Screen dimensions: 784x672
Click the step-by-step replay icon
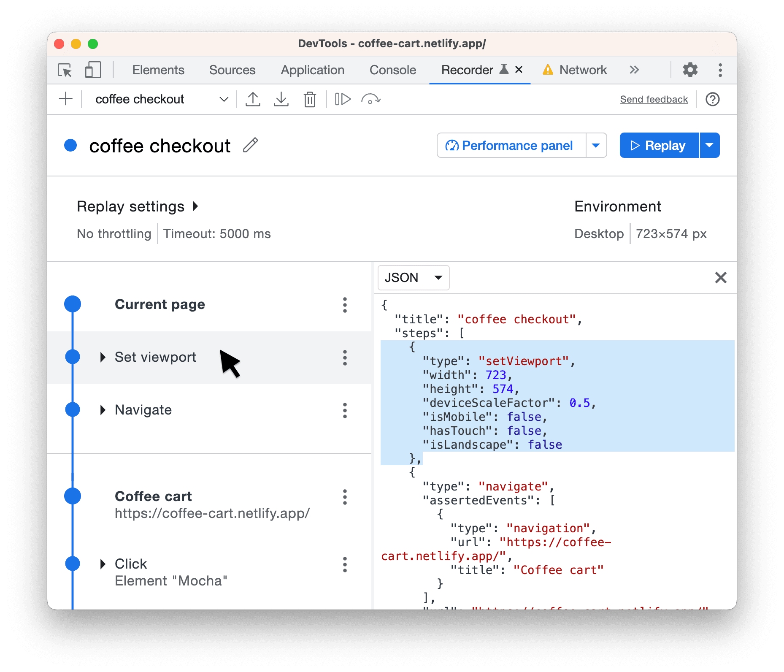click(x=343, y=99)
